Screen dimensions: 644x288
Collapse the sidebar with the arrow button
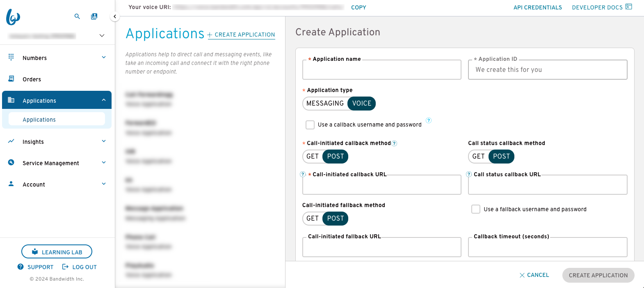coord(115,16)
